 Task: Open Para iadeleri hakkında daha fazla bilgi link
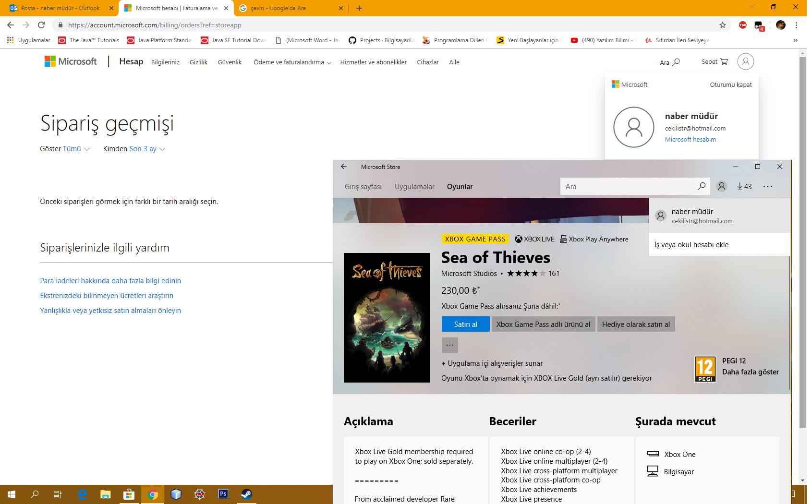pos(110,281)
